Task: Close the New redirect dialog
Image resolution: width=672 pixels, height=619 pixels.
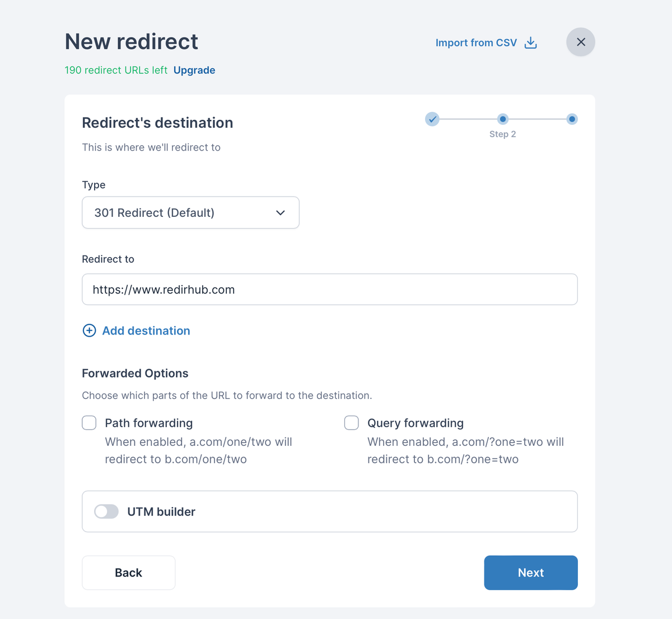Action: point(581,42)
